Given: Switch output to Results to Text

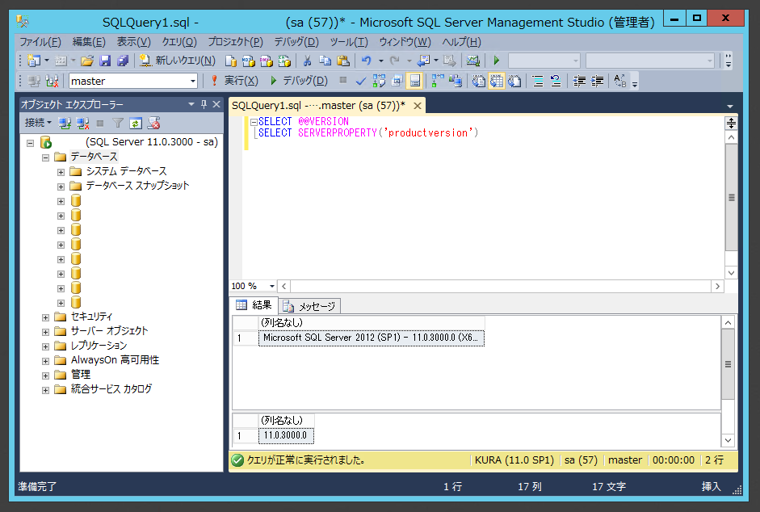Looking at the screenshot, I should (x=478, y=81).
